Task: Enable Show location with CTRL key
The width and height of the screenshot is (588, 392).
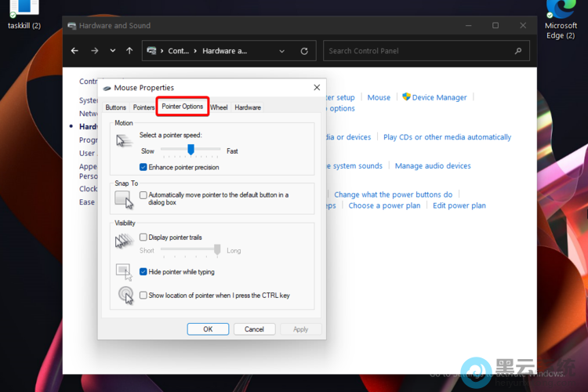Action: pyautogui.click(x=143, y=296)
